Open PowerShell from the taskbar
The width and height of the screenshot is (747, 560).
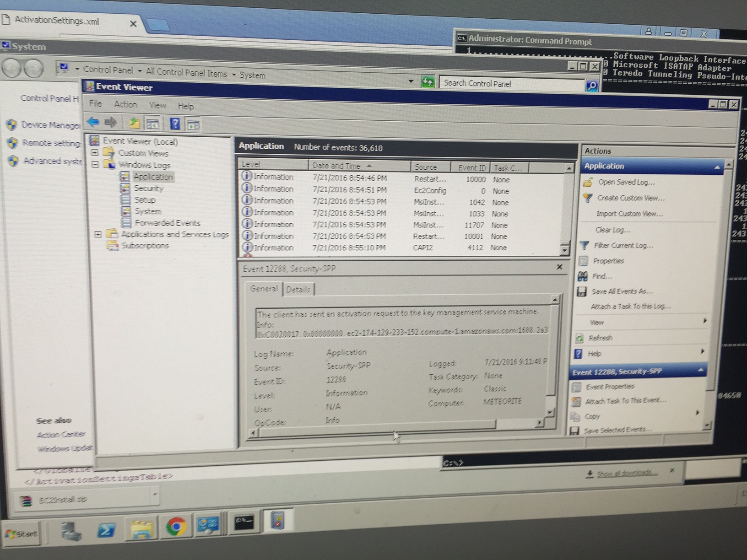(106, 530)
